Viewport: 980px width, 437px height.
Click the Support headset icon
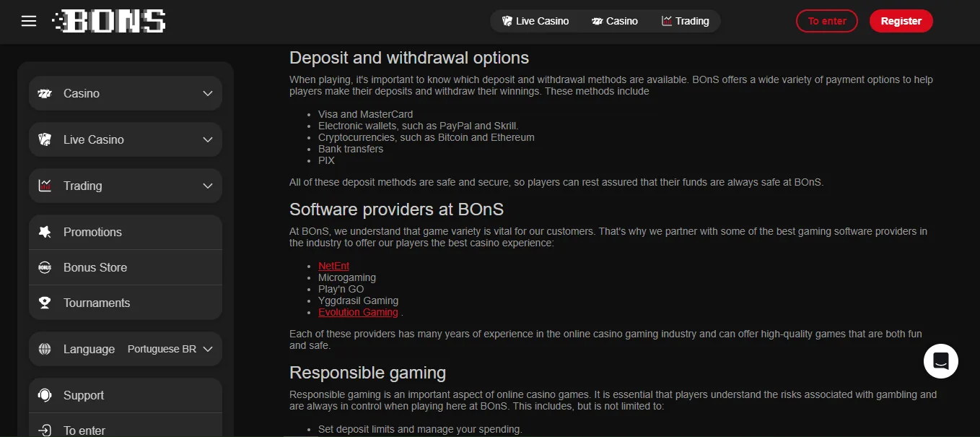(45, 395)
